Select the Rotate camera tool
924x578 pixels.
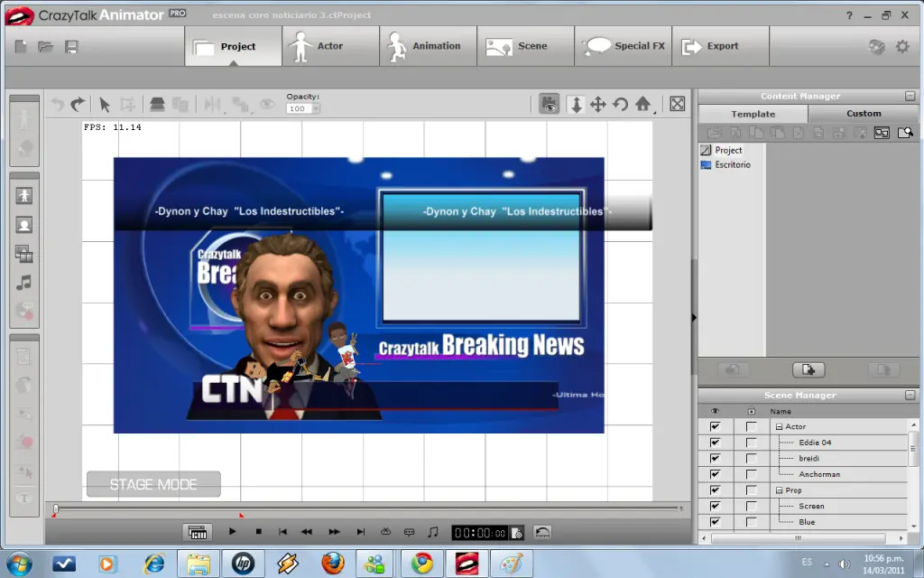[620, 105]
